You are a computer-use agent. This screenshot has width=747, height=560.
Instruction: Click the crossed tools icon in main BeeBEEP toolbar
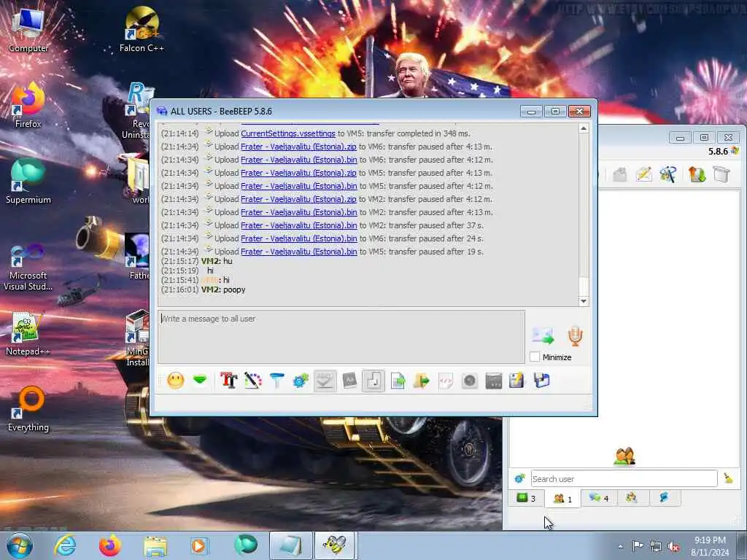pyautogui.click(x=668, y=174)
